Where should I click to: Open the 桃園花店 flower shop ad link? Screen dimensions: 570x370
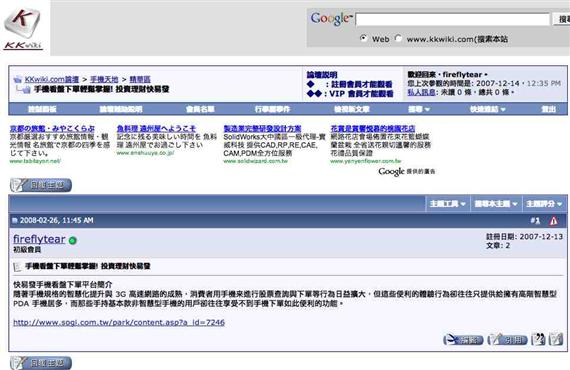pyautogui.click(x=373, y=128)
